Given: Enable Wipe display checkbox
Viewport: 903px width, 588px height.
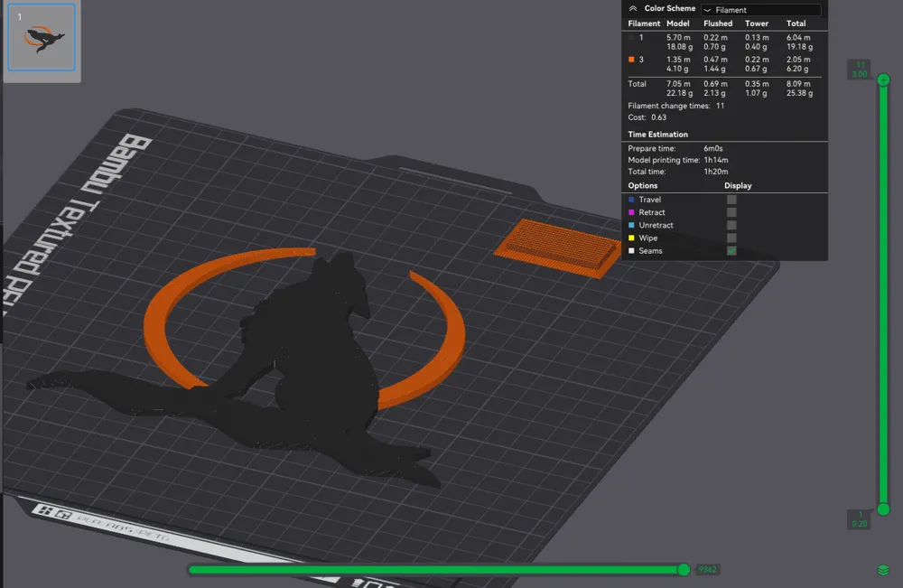Looking at the screenshot, I should pyautogui.click(x=731, y=238).
